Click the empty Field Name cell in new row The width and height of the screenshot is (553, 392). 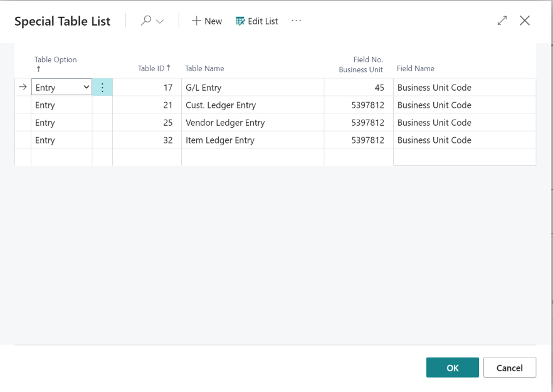click(x=464, y=157)
